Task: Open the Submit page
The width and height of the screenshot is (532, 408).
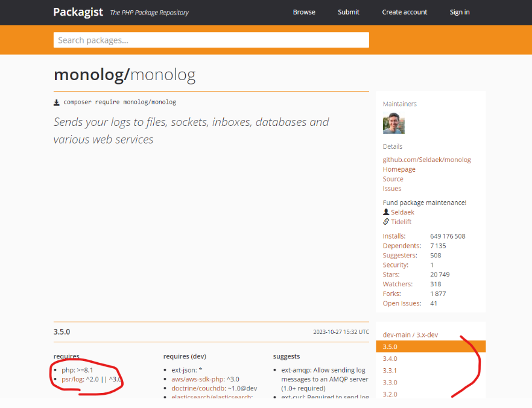Action: (x=349, y=12)
